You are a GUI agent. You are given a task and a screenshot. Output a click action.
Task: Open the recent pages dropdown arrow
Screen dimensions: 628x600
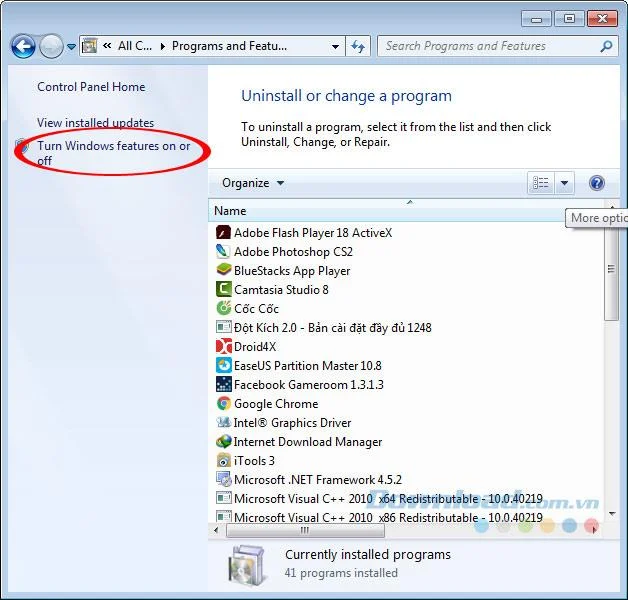point(71,47)
